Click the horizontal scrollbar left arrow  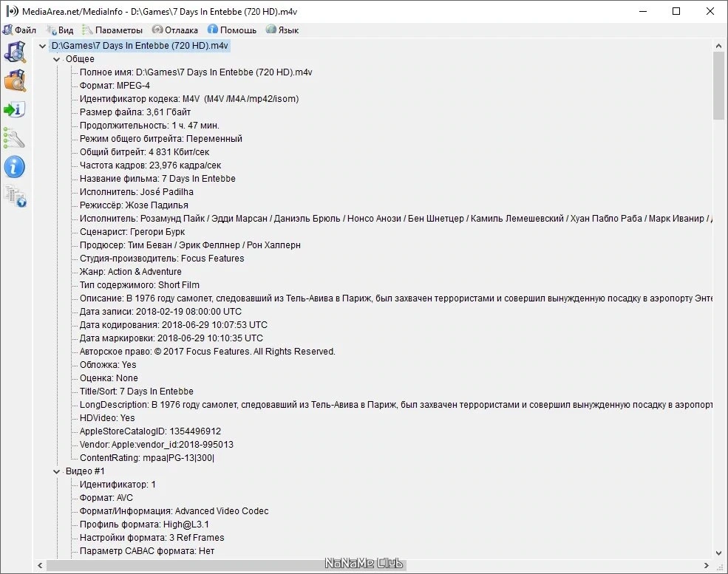pos(40,566)
